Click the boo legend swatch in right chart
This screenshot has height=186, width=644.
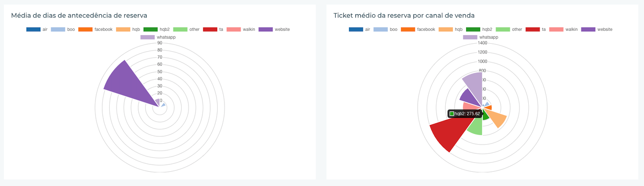click(x=380, y=29)
